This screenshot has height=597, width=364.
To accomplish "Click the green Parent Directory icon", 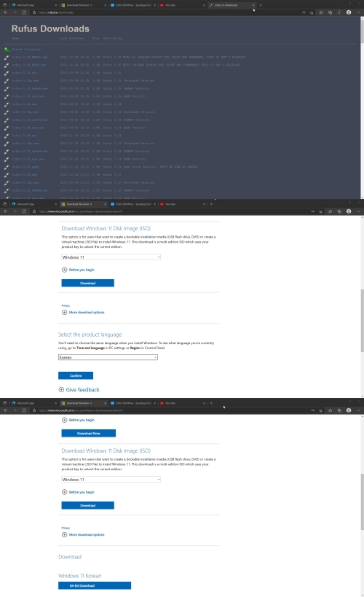I will pyautogui.click(x=7, y=49).
